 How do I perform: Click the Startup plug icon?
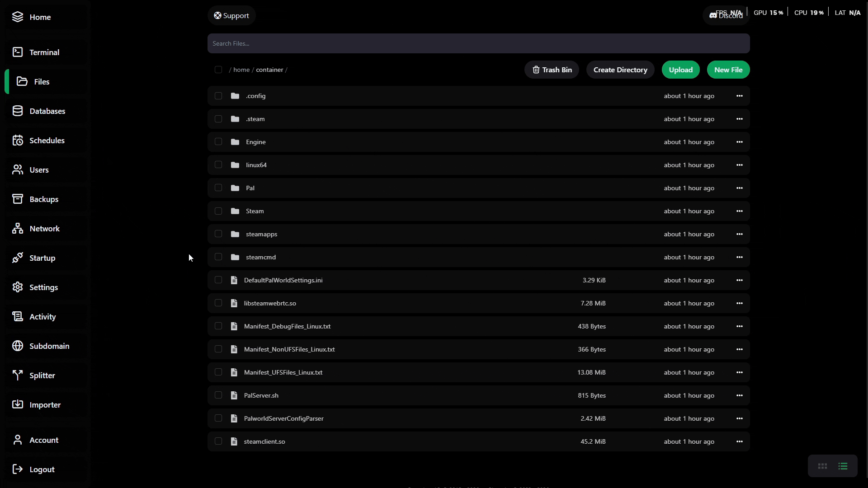pyautogui.click(x=18, y=258)
